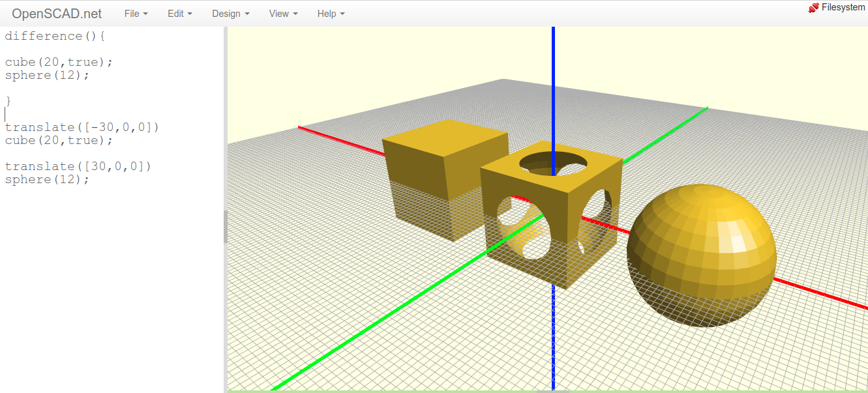Image resolution: width=868 pixels, height=393 pixels.
Task: Place cursor at end of difference(){ line
Action: tap(106, 36)
